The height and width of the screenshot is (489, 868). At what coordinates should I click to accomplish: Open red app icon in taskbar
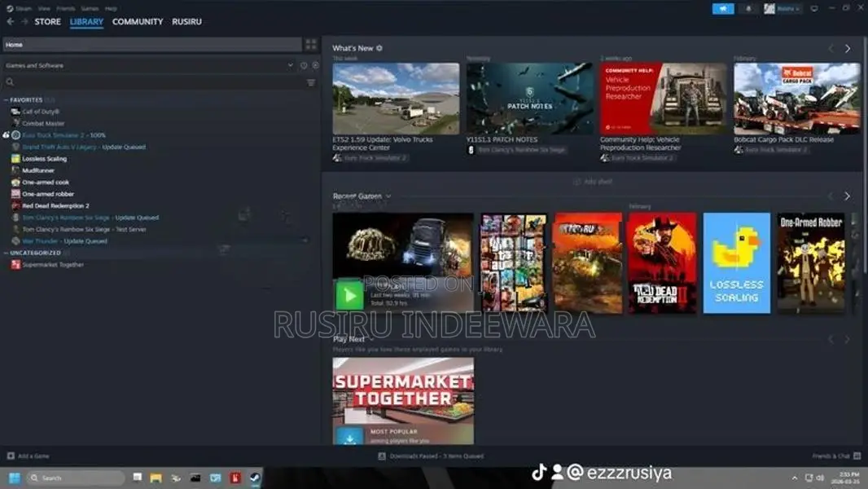pyautogui.click(x=235, y=478)
